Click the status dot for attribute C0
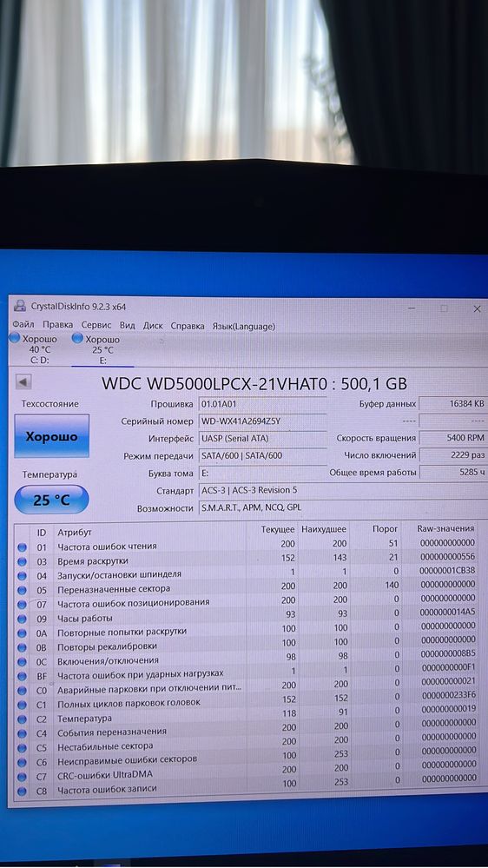 click(x=22, y=691)
